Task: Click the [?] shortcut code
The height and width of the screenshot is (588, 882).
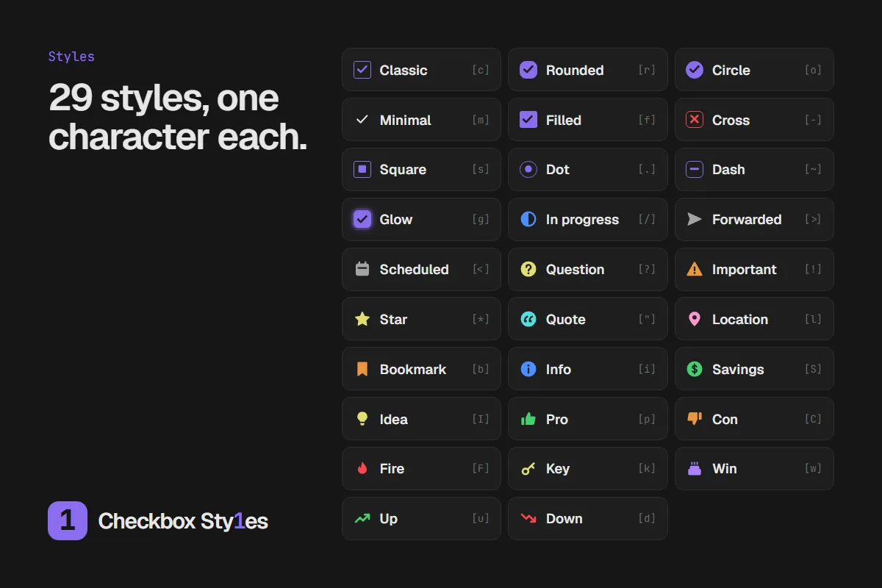Action: point(647,269)
